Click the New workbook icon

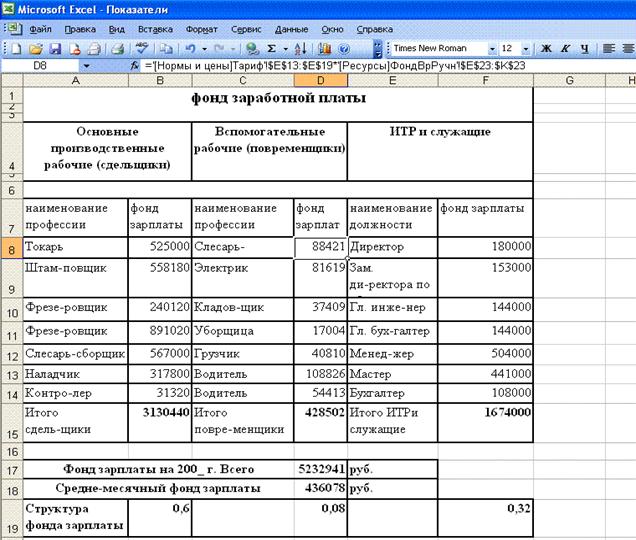point(16,49)
